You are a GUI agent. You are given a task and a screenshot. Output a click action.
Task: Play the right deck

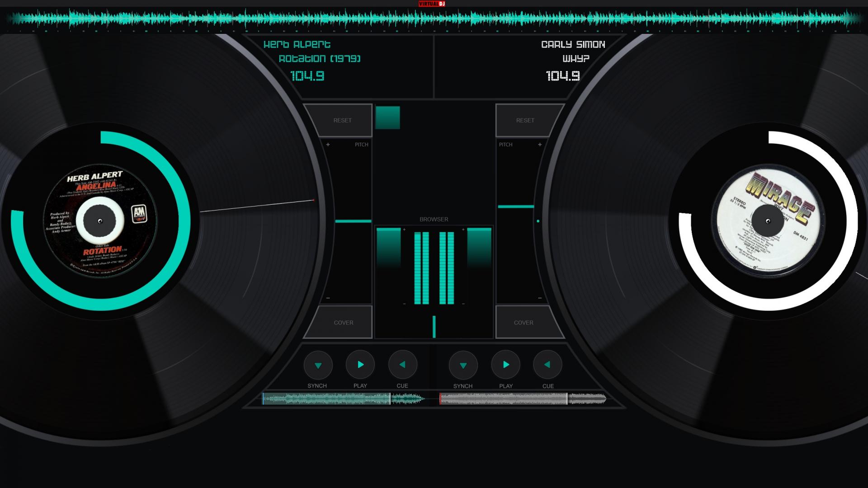pos(505,364)
